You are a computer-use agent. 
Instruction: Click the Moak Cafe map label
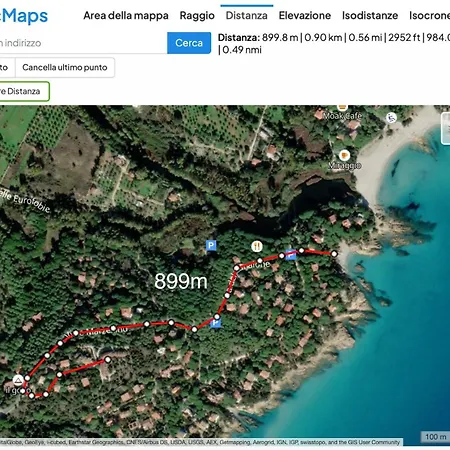tap(343, 116)
